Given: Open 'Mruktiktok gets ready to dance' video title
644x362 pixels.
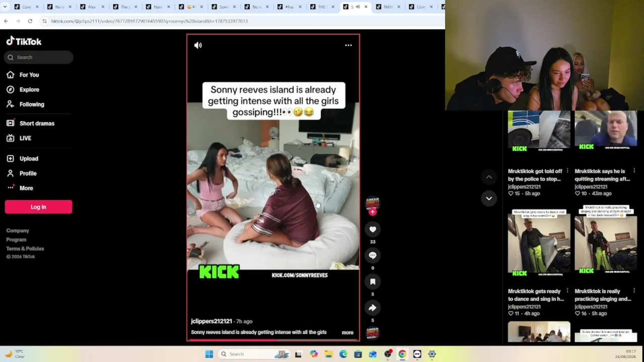Looking at the screenshot, I should point(535,295).
